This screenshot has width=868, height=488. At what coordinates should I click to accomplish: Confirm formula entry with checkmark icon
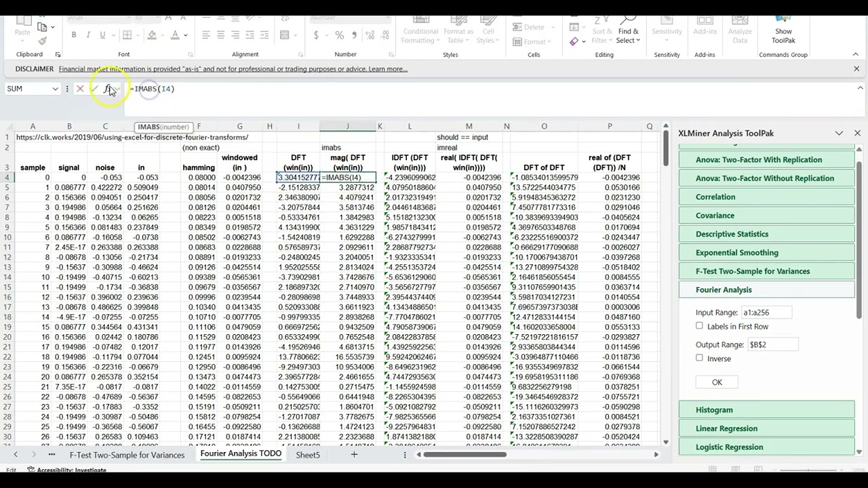(x=94, y=89)
